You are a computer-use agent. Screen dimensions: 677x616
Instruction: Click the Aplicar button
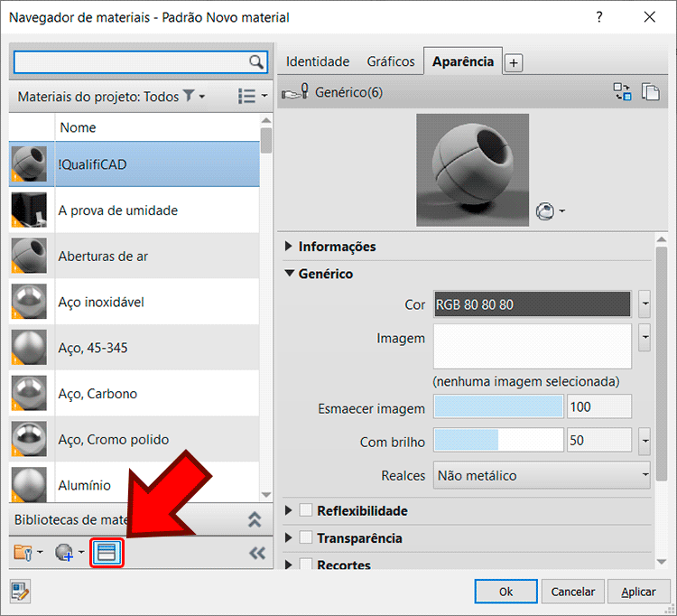coord(638,592)
